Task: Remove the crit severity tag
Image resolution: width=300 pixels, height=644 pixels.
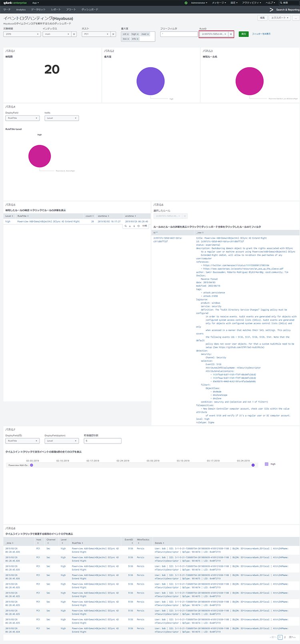Action: [128, 34]
